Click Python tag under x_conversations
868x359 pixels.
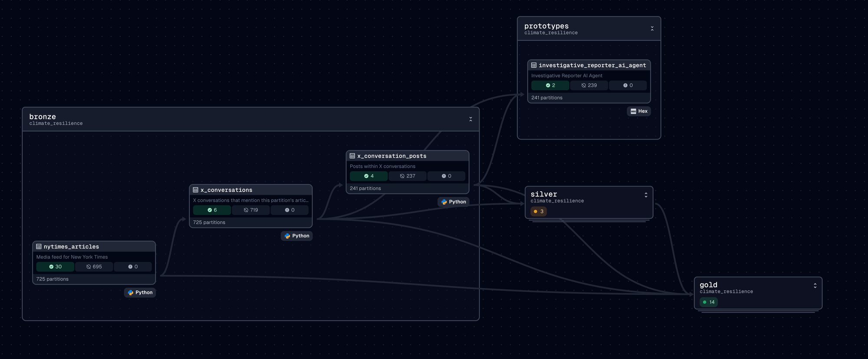pyautogui.click(x=296, y=236)
